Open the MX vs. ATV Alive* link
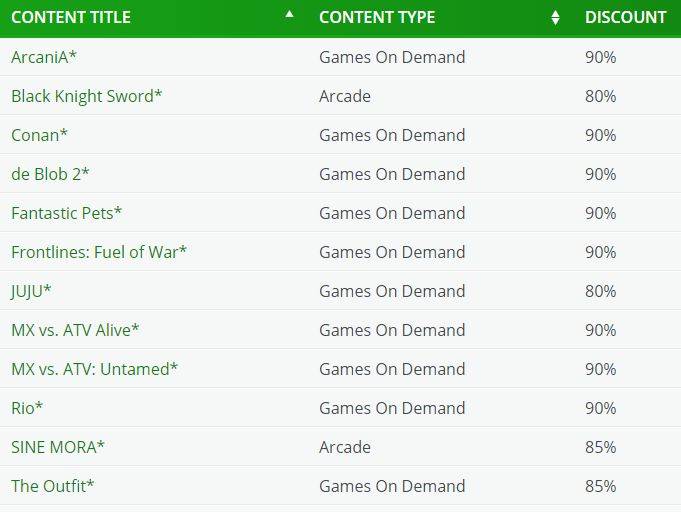The image size is (681, 512). pyautogui.click(x=75, y=330)
